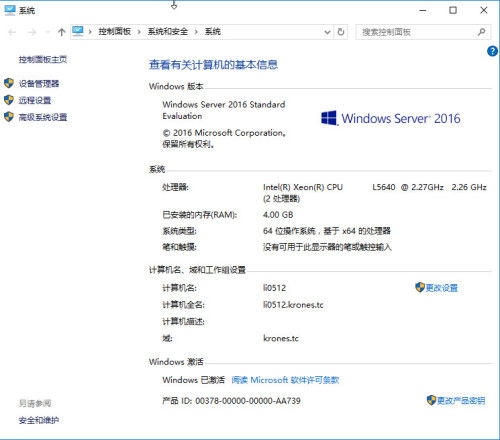The width and height of the screenshot is (500, 440).
Task: Click the search magnifier icon
Action: point(481,32)
